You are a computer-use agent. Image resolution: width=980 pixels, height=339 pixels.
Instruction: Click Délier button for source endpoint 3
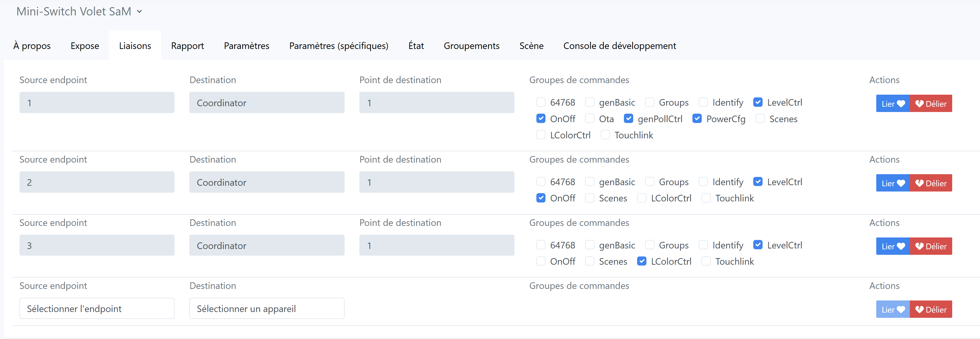pos(931,246)
